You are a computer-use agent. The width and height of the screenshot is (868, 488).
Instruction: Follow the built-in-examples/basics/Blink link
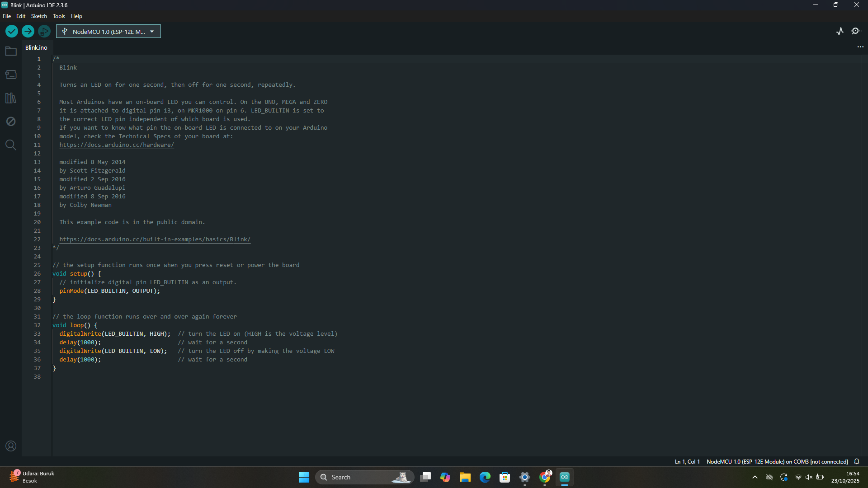coord(155,239)
